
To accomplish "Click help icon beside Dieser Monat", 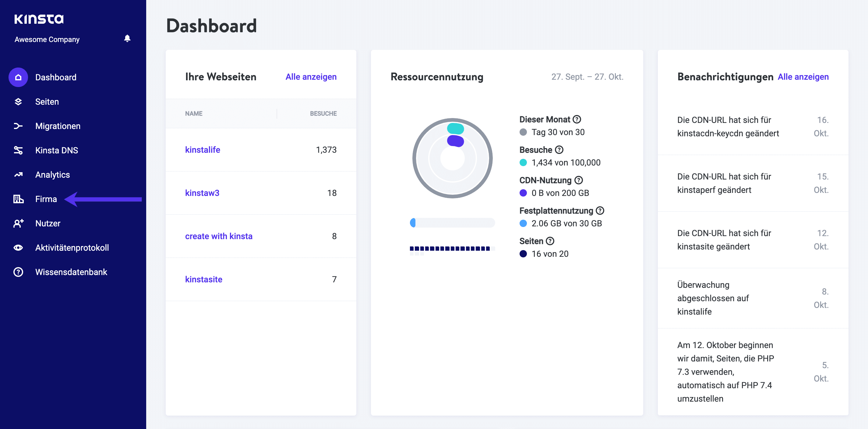I will [577, 119].
